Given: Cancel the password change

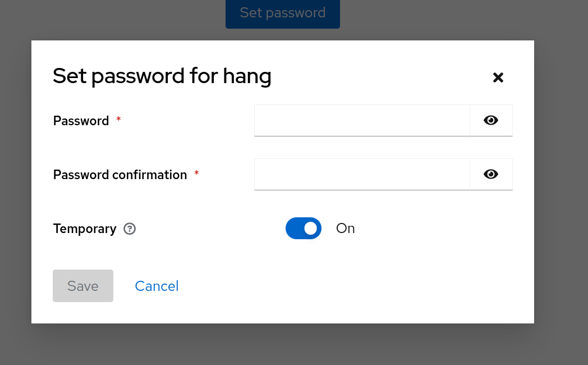Looking at the screenshot, I should point(157,286).
